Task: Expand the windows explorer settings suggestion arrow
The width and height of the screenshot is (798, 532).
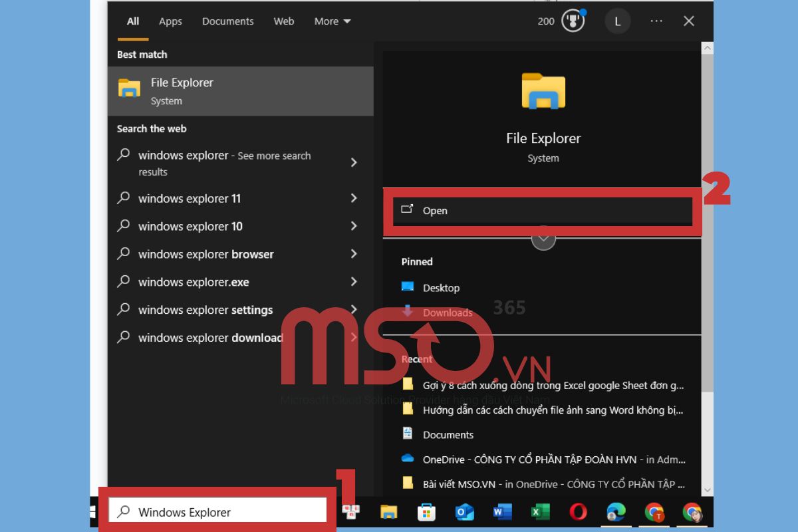Action: point(354,309)
